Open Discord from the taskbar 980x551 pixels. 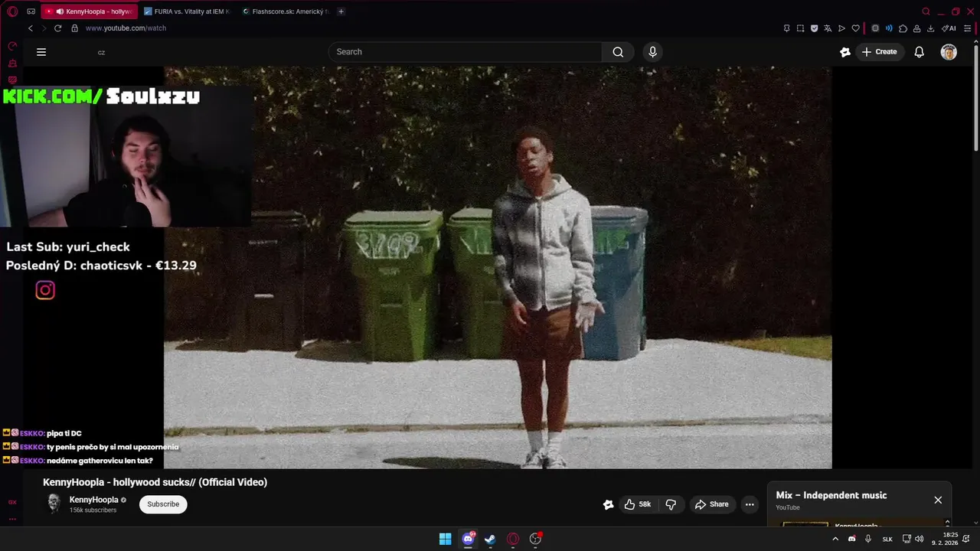pyautogui.click(x=468, y=539)
